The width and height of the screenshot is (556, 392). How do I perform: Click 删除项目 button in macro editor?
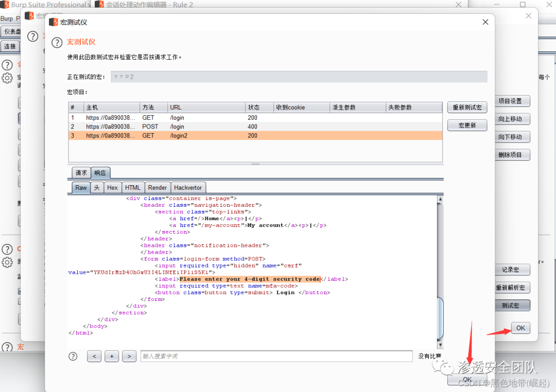point(510,155)
